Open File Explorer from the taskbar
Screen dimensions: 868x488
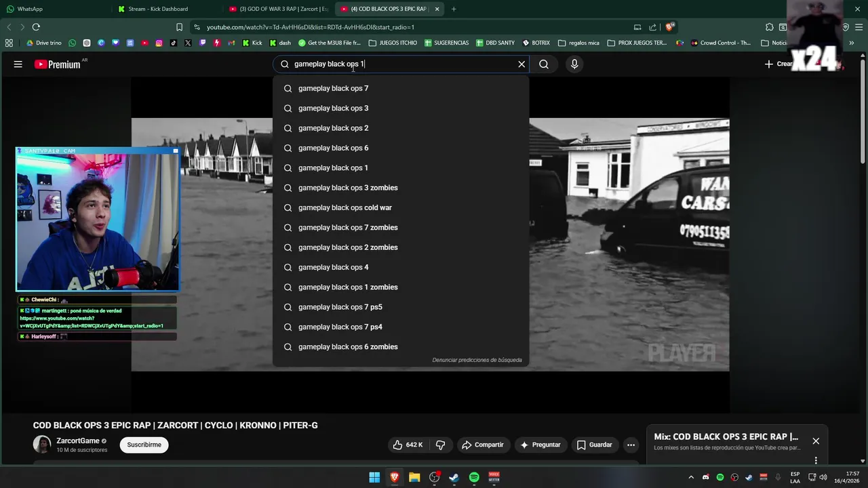414,477
